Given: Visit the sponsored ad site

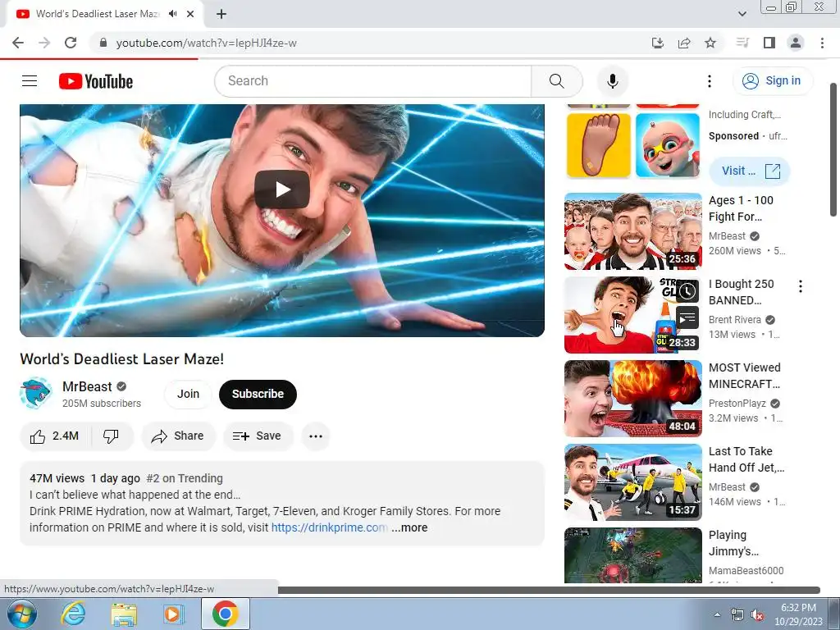Looking at the screenshot, I should [x=749, y=171].
